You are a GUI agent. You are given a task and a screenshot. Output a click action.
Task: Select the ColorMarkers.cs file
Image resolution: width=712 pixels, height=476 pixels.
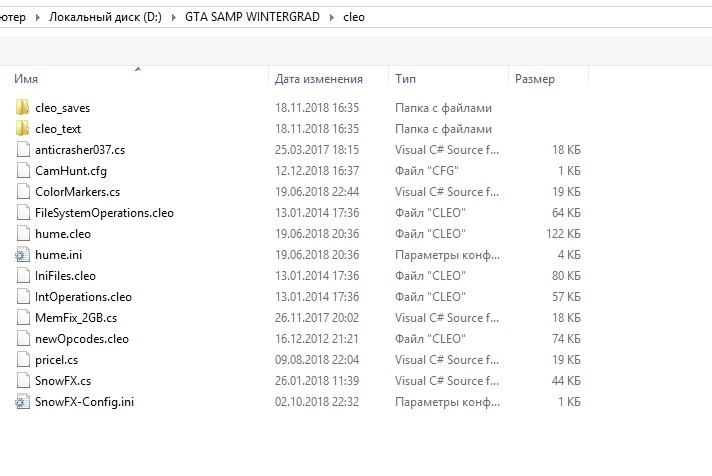coord(77,191)
